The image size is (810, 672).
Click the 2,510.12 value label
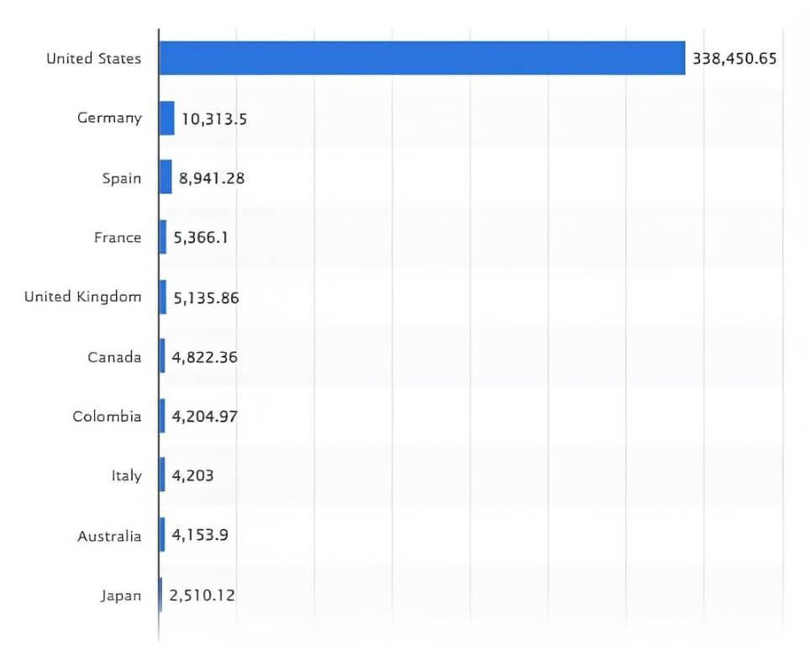click(202, 596)
